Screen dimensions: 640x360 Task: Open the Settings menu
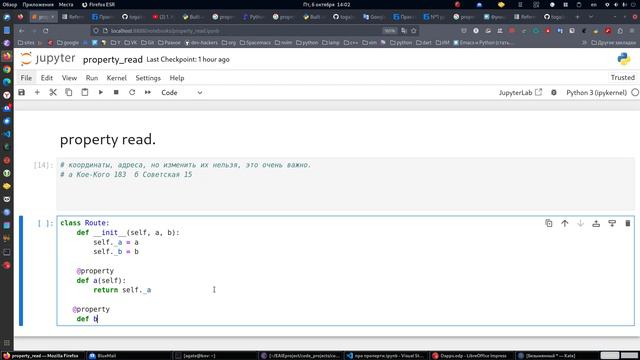click(x=148, y=78)
